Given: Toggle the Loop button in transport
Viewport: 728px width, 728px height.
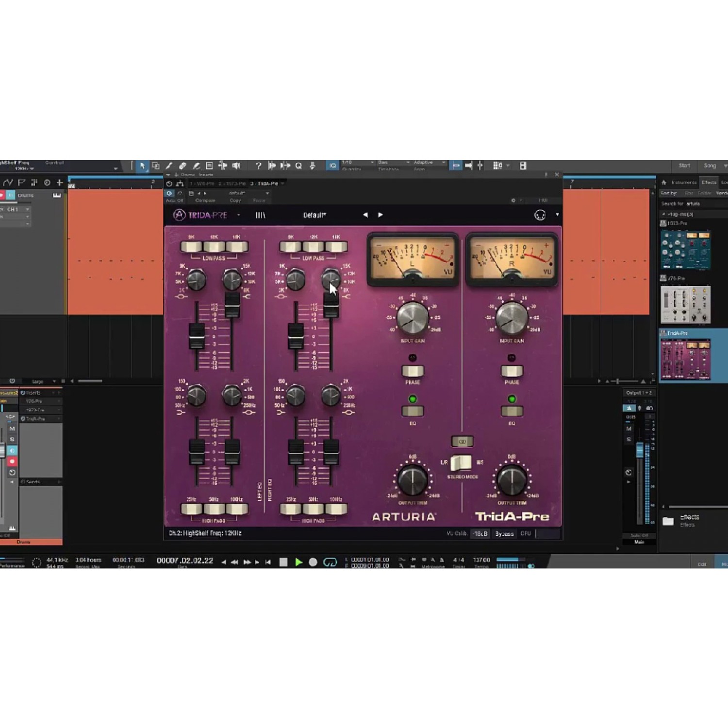Looking at the screenshot, I should [330, 562].
